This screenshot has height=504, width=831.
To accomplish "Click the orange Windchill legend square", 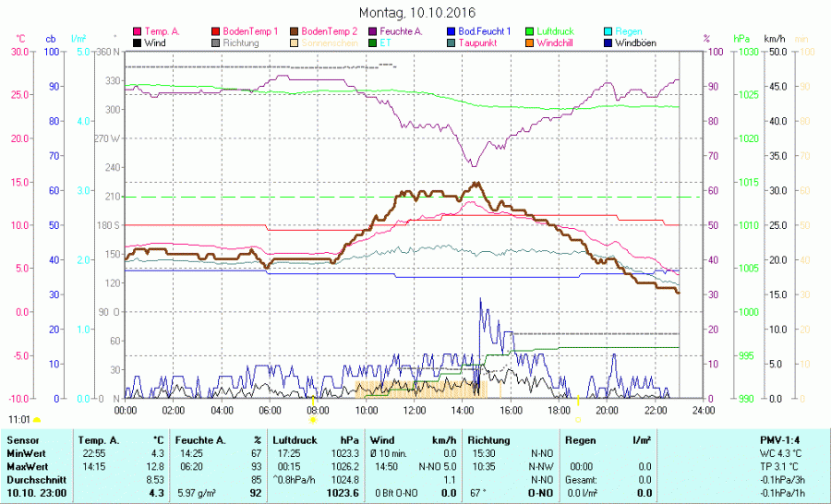I will (530, 43).
